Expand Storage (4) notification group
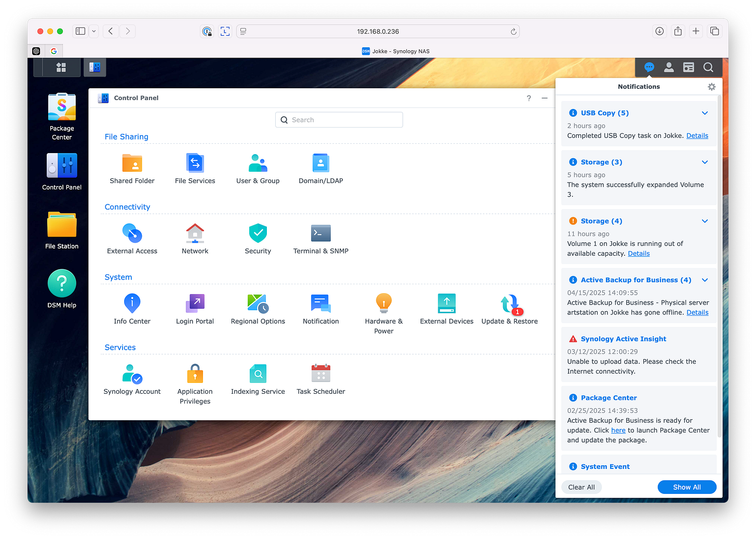 point(705,221)
